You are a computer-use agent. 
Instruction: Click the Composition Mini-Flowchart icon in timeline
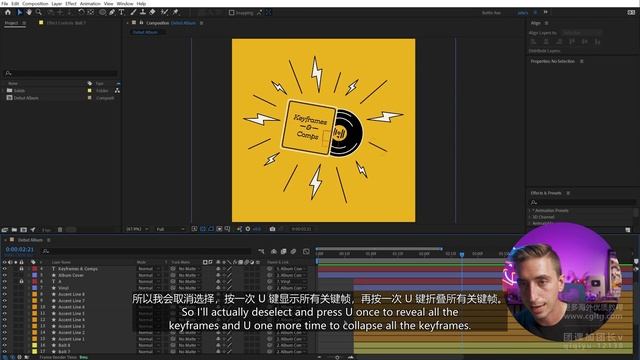pyautogui.click(x=261, y=251)
